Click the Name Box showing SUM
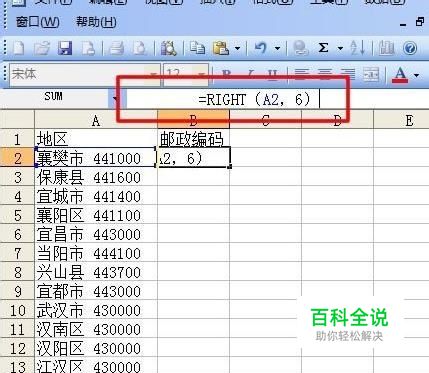 click(55, 98)
